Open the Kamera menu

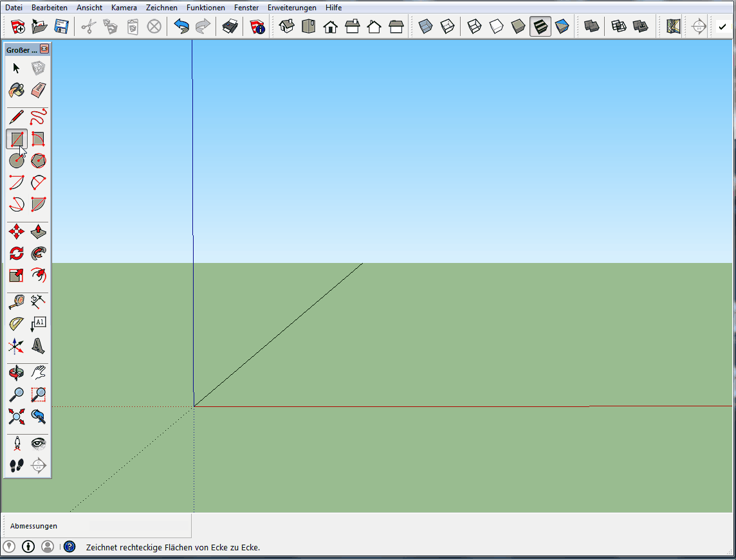(124, 8)
